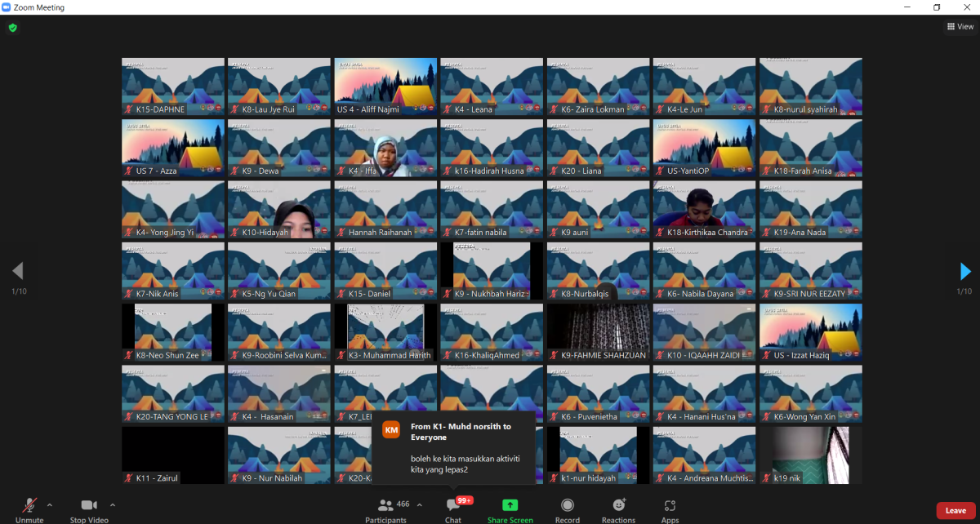Go to next page of participants
The width and height of the screenshot is (980, 524).
coord(965,271)
